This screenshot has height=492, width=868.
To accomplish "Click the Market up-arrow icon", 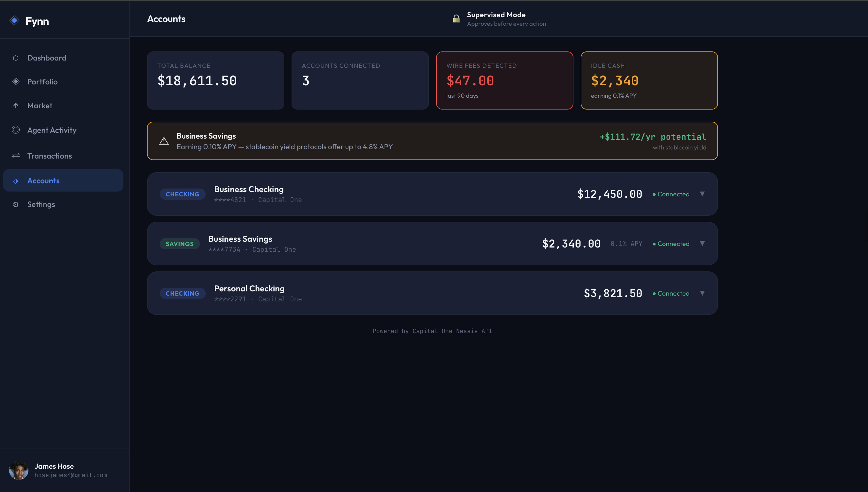I will click(15, 106).
